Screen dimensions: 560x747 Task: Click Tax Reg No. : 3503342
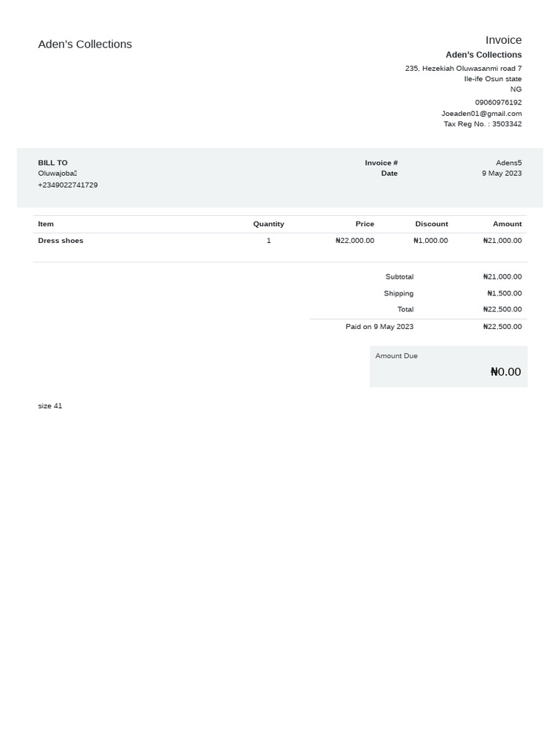coord(483,124)
